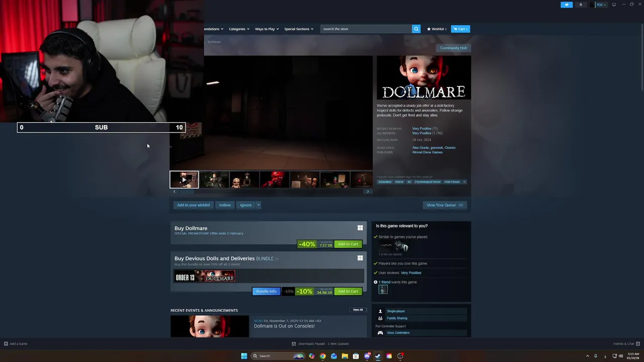
Task: Click the Simulation tag
Action: click(x=385, y=182)
